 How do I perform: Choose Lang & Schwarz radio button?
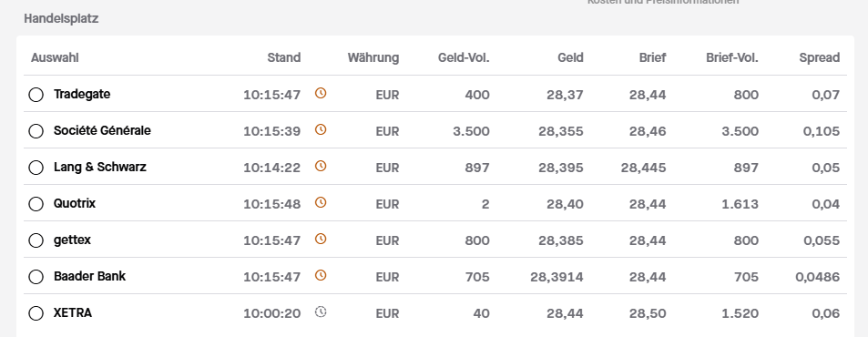coord(36,168)
